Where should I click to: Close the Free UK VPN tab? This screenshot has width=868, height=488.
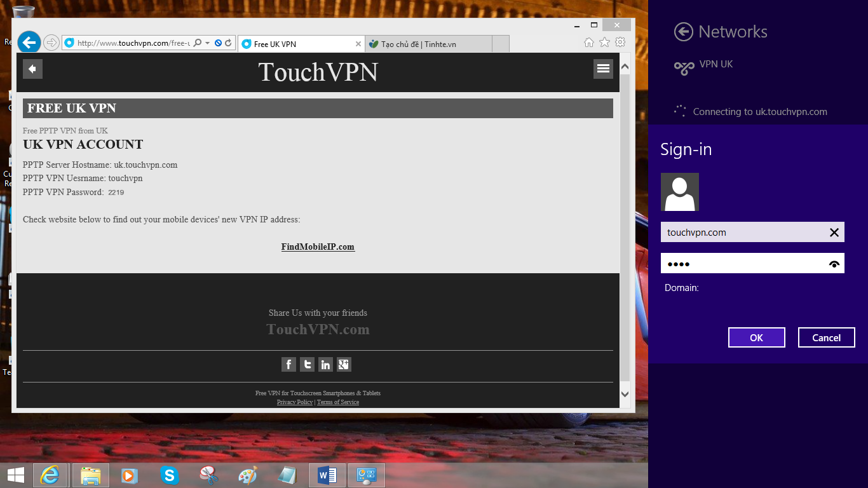pyautogui.click(x=358, y=44)
